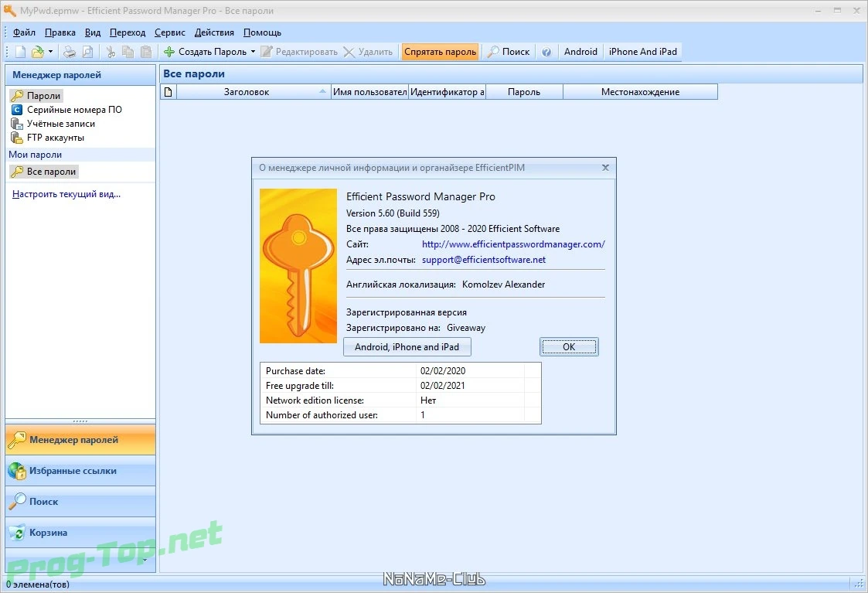Click the Open file folder icon
The height and width of the screenshot is (593, 868).
[x=38, y=52]
